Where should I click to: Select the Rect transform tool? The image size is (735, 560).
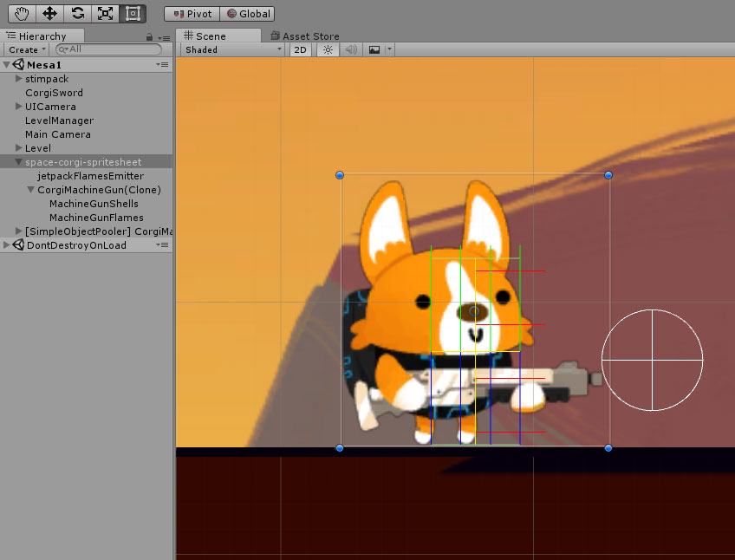(133, 14)
